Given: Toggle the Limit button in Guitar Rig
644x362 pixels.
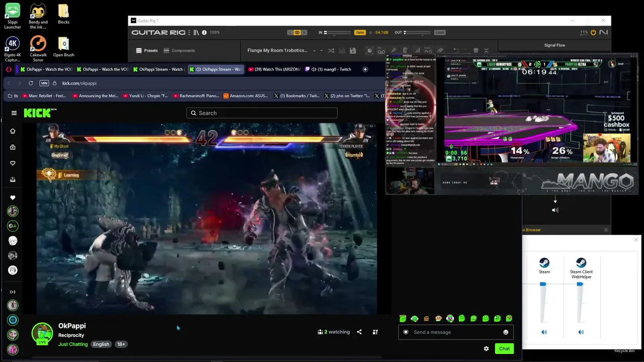Looking at the screenshot, I should [x=440, y=33].
